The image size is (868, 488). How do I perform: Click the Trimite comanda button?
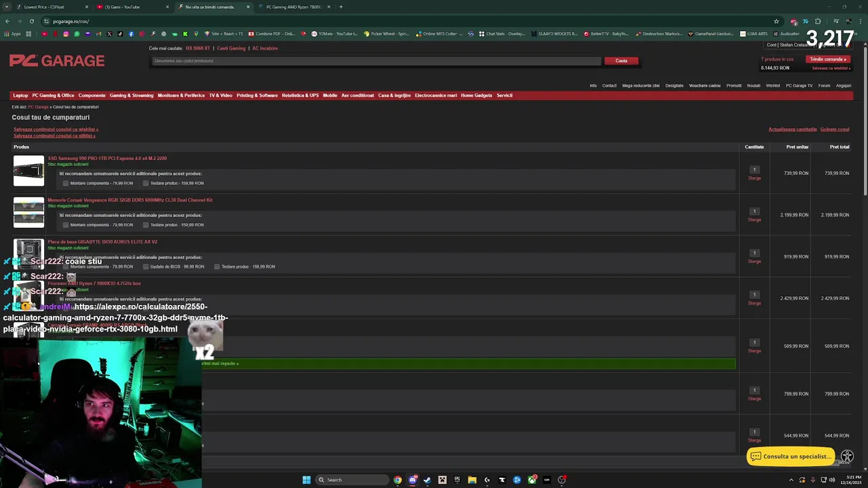point(828,59)
